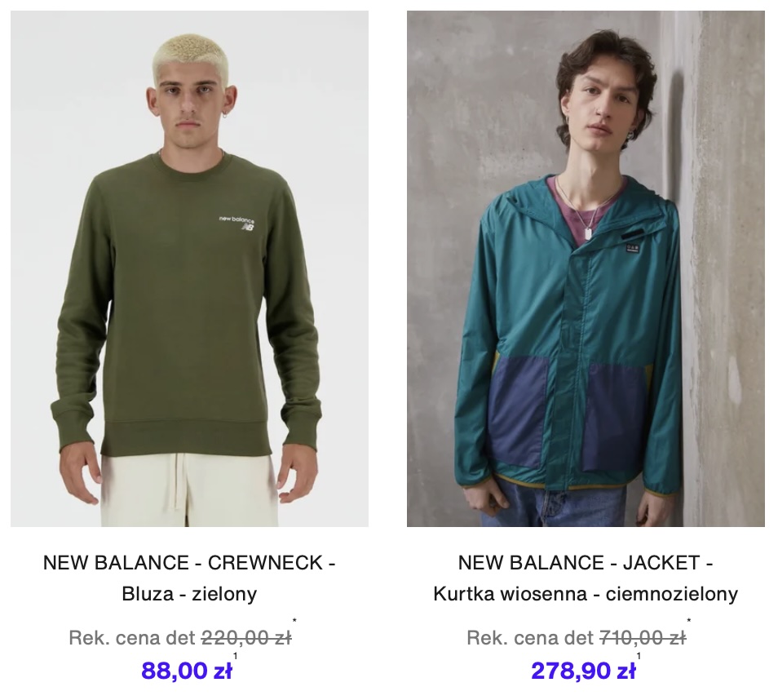
Task: Click the 88,00 zł sale price
Action: (187, 670)
